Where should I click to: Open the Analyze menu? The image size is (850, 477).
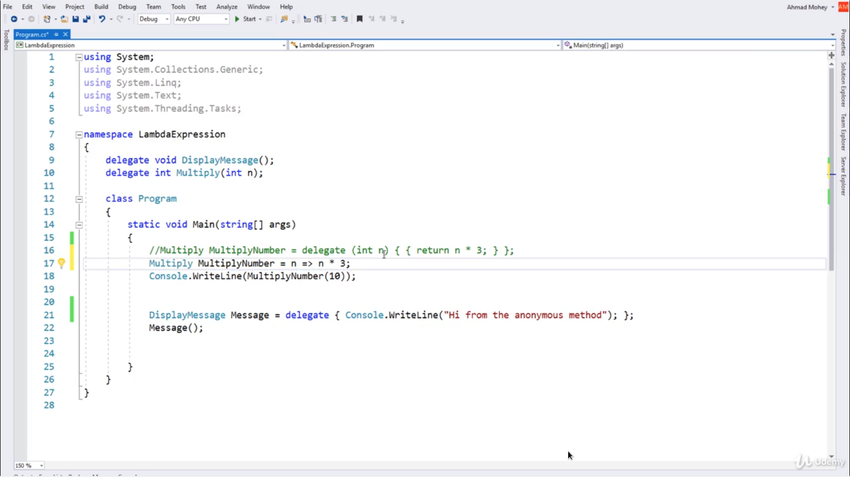pyautogui.click(x=227, y=7)
